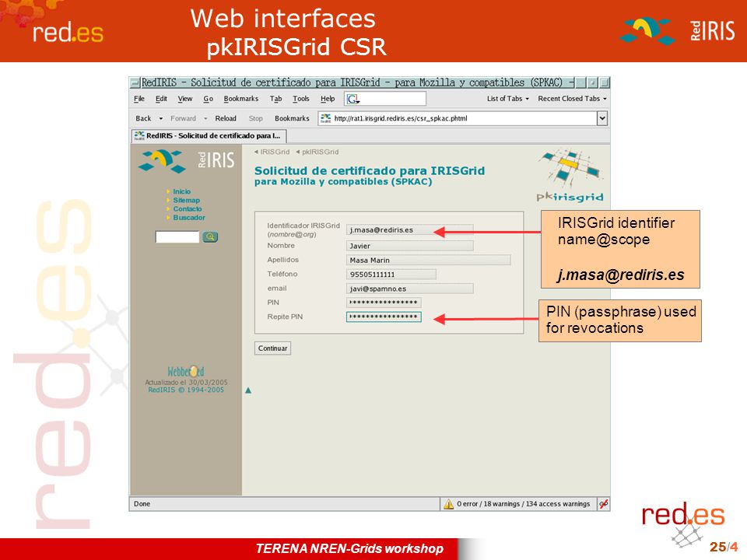Click the Teléfono input field
The width and height of the screenshot is (747, 560).
(x=391, y=275)
